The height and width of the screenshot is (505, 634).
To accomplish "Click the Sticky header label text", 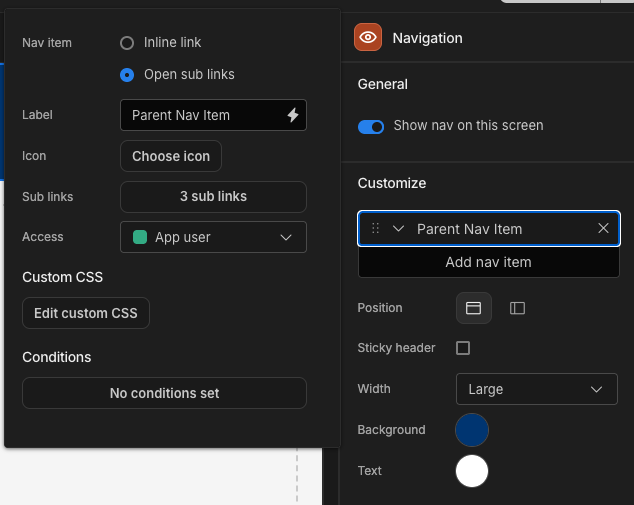I will click(396, 348).
